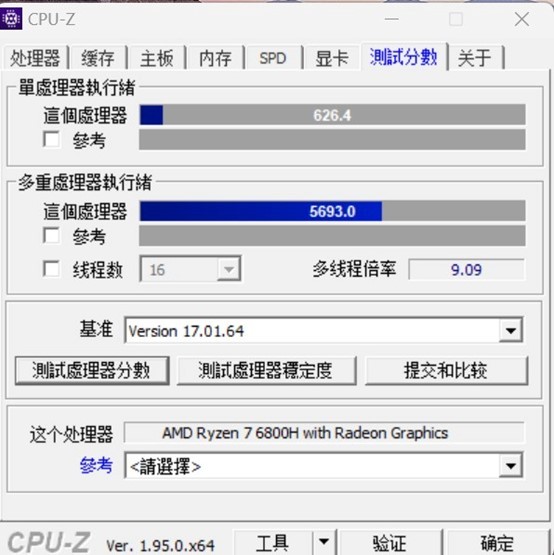
Task: Open the tools dropdown arrow beside 工具
Action: pyautogui.click(x=324, y=542)
